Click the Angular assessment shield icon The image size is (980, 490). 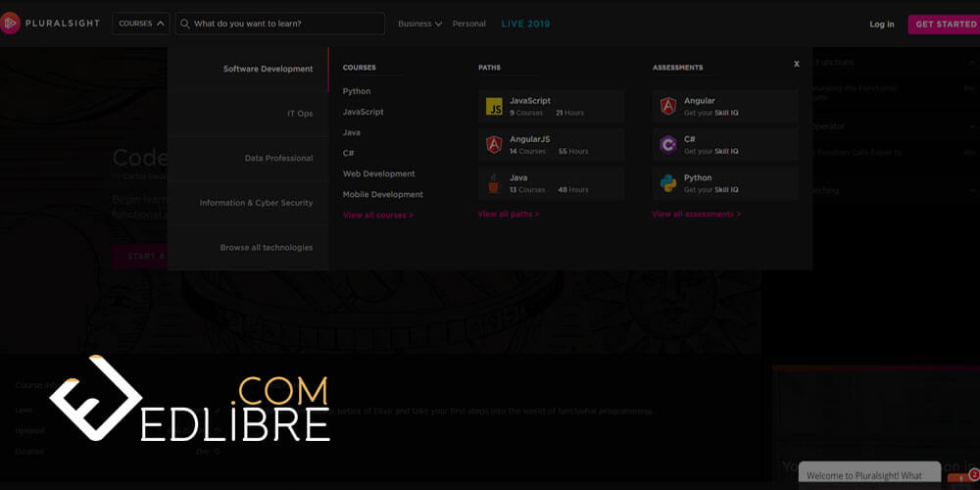(668, 106)
